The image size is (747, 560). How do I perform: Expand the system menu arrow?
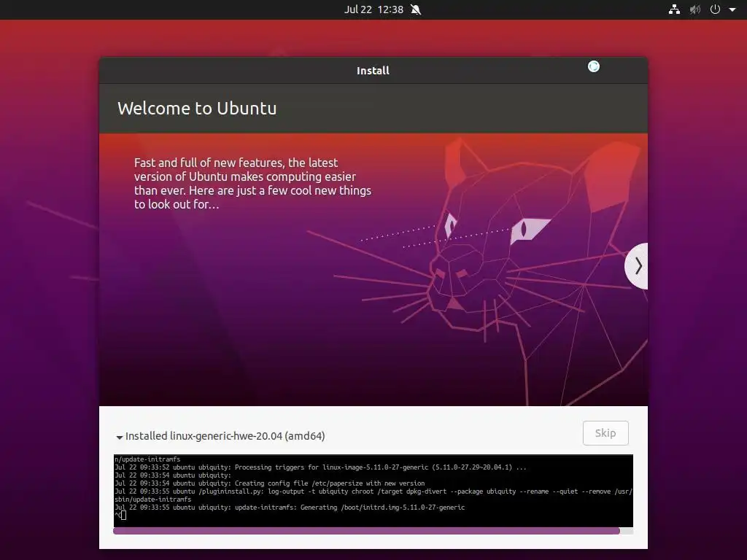pyautogui.click(x=732, y=9)
